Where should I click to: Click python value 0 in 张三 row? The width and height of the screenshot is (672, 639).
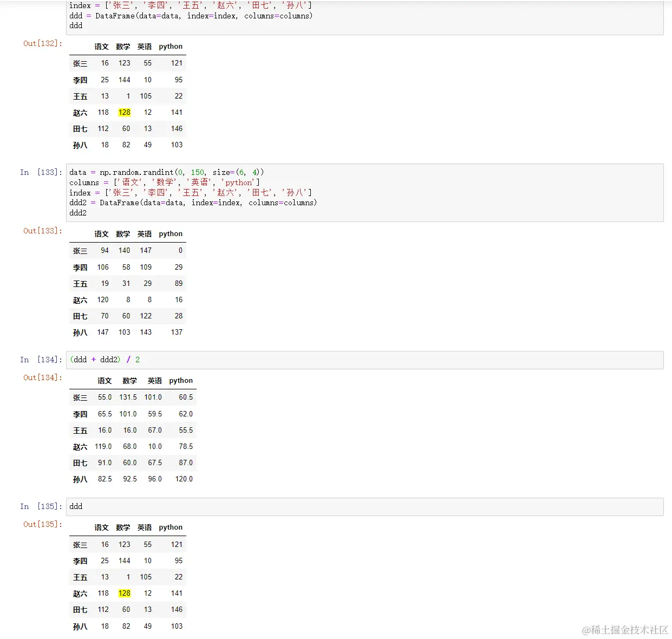tap(180, 250)
